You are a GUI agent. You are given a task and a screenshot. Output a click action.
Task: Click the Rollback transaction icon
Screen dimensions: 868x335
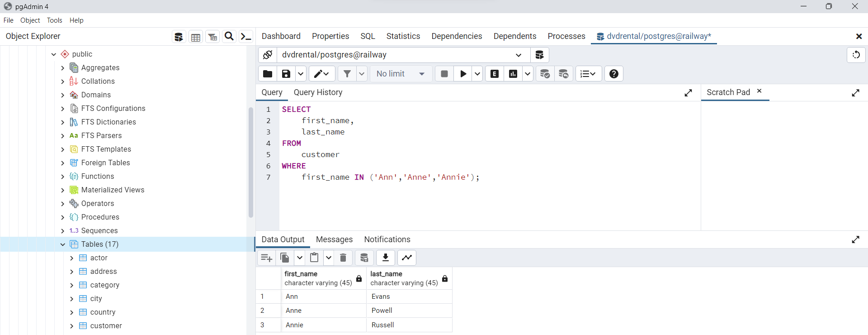pyautogui.click(x=564, y=74)
